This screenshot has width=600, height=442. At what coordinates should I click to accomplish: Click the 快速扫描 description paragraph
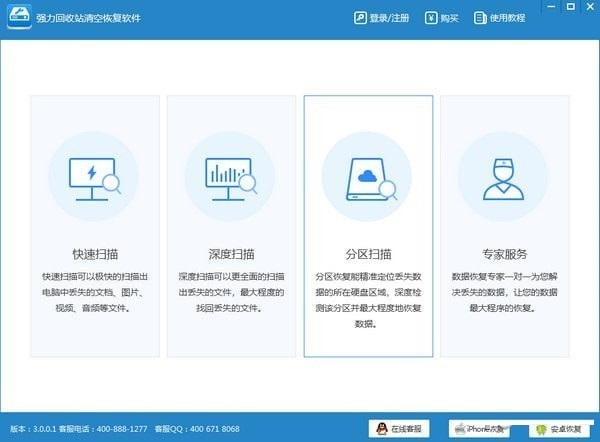click(x=95, y=292)
